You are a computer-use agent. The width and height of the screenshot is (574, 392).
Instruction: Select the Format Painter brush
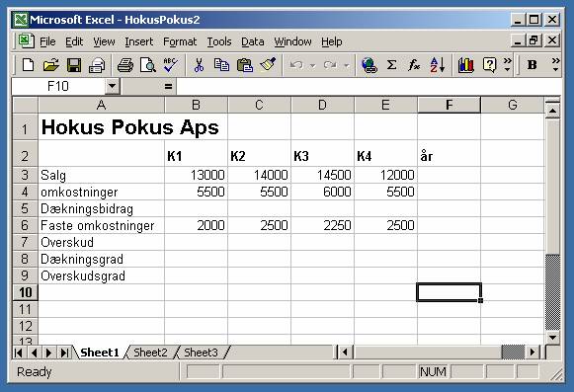pos(268,65)
